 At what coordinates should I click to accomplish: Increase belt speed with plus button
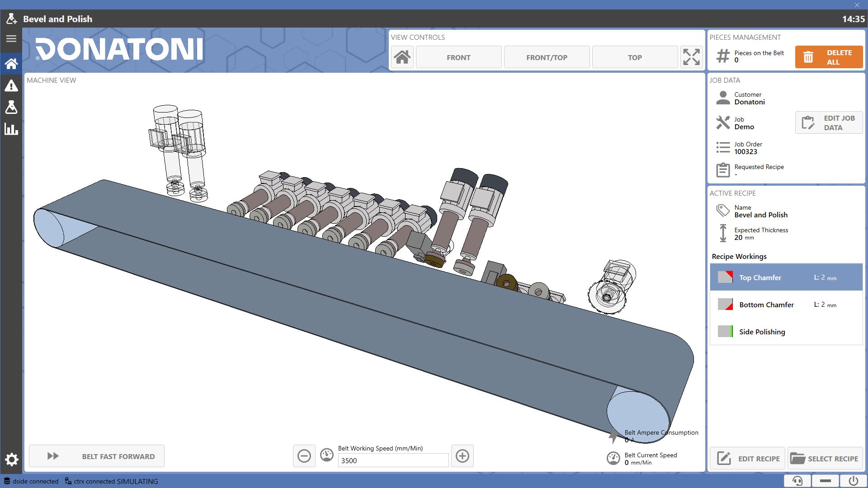tap(462, 456)
